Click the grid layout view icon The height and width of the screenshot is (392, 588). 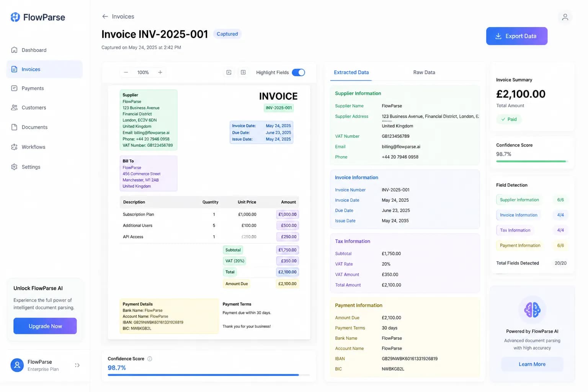(243, 72)
